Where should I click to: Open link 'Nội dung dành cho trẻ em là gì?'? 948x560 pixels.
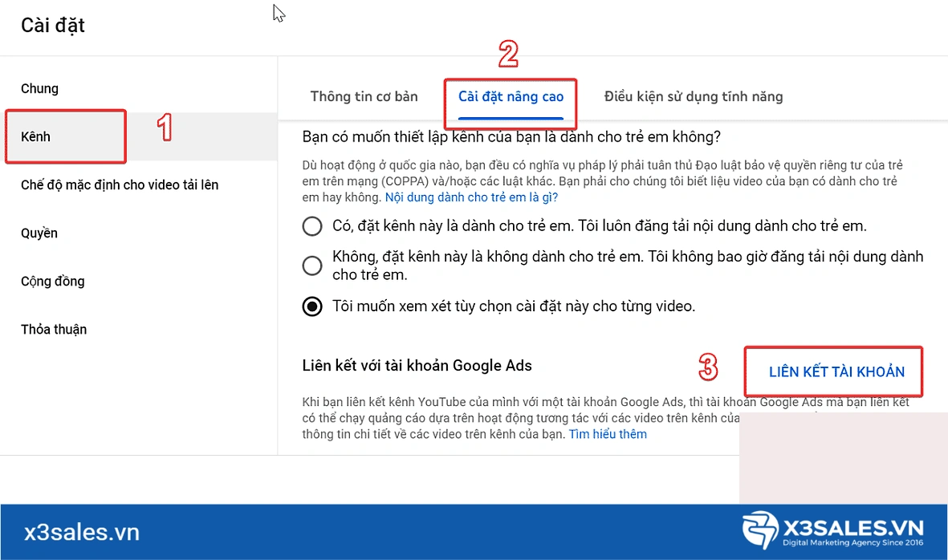click(x=471, y=197)
